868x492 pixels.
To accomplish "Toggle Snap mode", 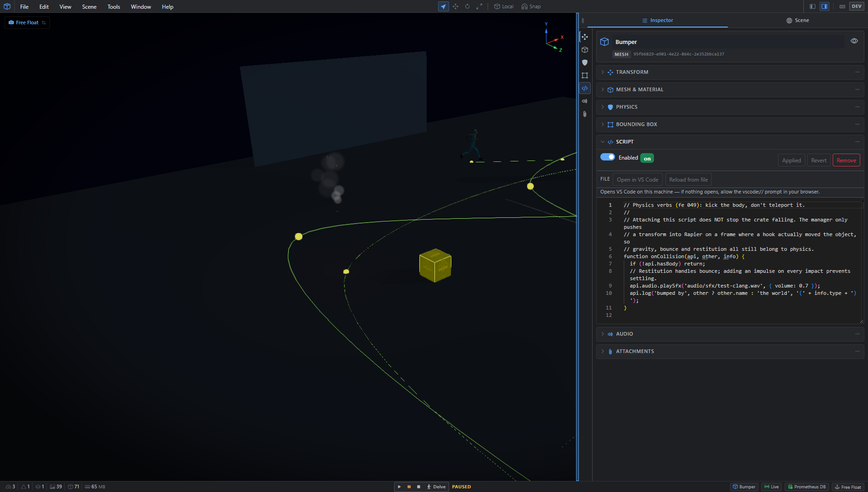I will (531, 6).
